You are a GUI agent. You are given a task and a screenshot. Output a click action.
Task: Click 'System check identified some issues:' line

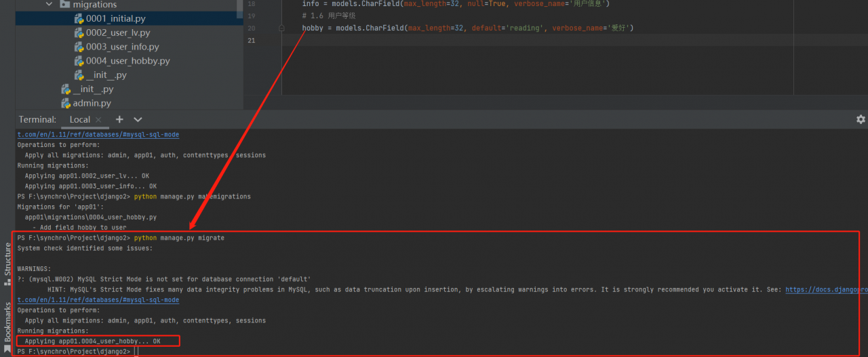[x=85, y=248]
